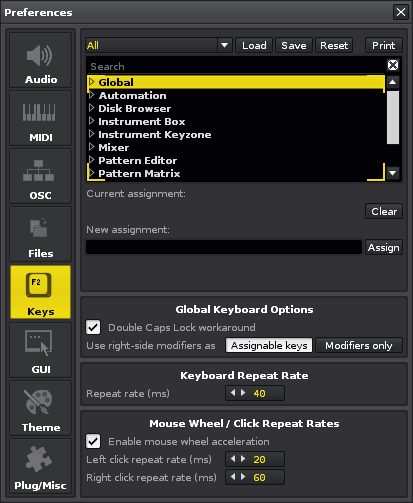
Task: Click the Assign button
Action: click(x=384, y=247)
